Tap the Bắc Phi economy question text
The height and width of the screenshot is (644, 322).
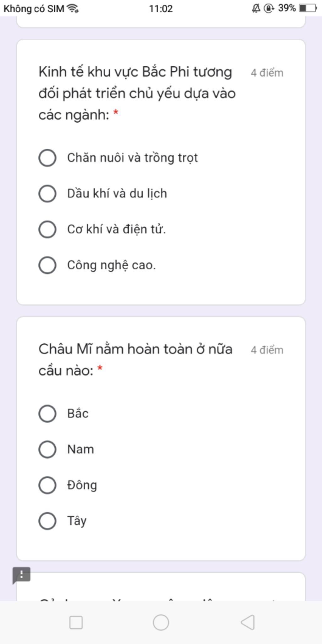137,93
